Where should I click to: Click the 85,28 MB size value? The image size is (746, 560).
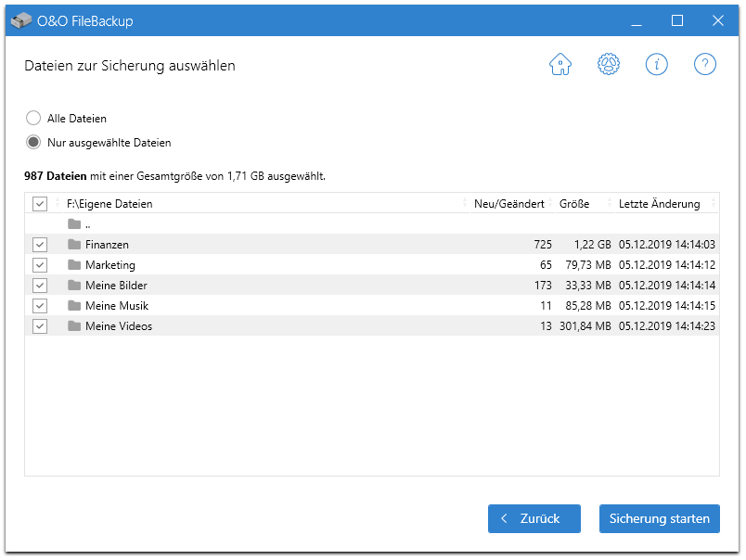point(588,306)
